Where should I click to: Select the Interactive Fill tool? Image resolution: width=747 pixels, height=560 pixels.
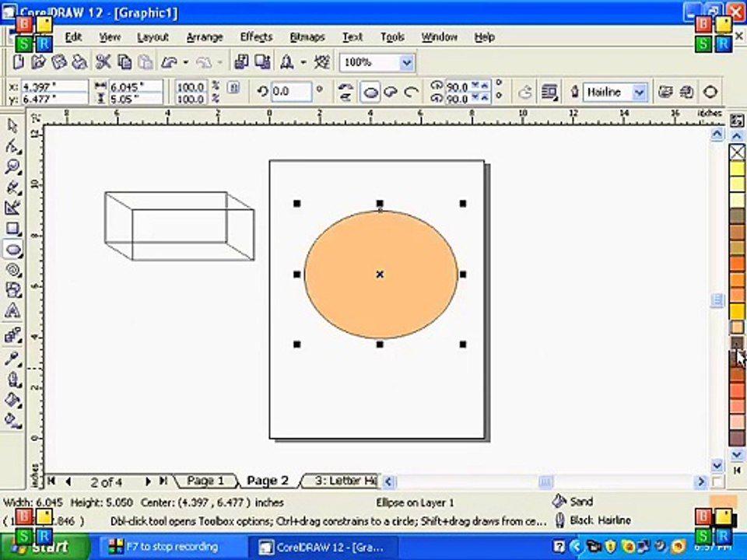click(13, 420)
